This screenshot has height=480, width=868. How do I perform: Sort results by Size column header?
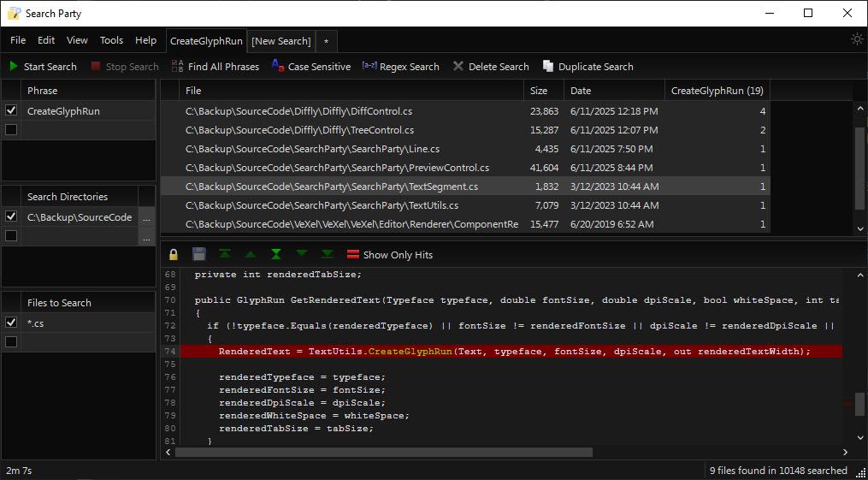(x=544, y=90)
